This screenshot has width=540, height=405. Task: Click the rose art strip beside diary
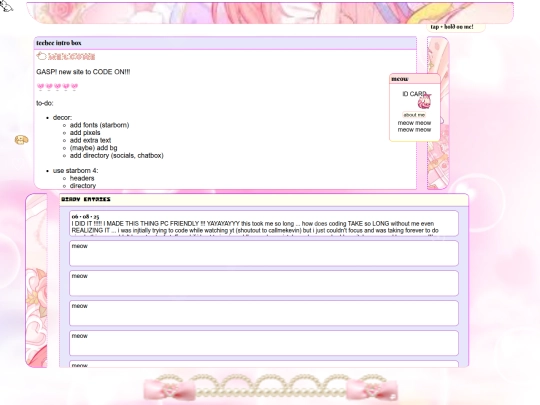(37, 280)
